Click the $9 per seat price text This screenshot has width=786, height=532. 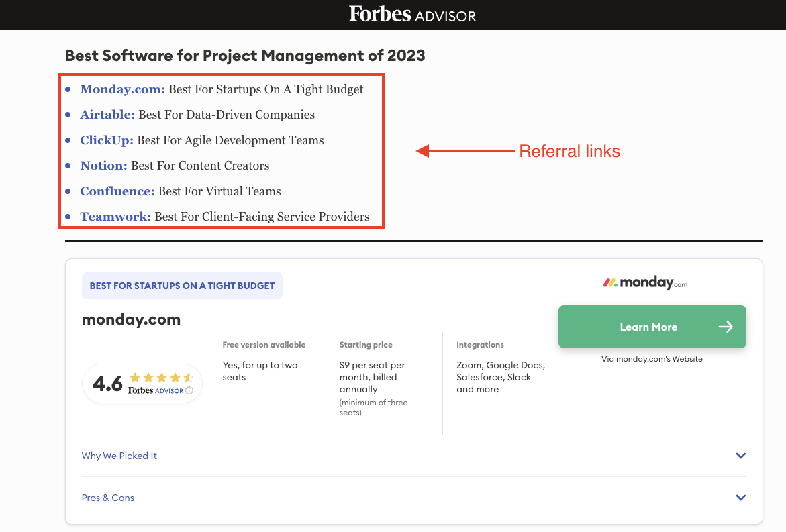coord(372,377)
